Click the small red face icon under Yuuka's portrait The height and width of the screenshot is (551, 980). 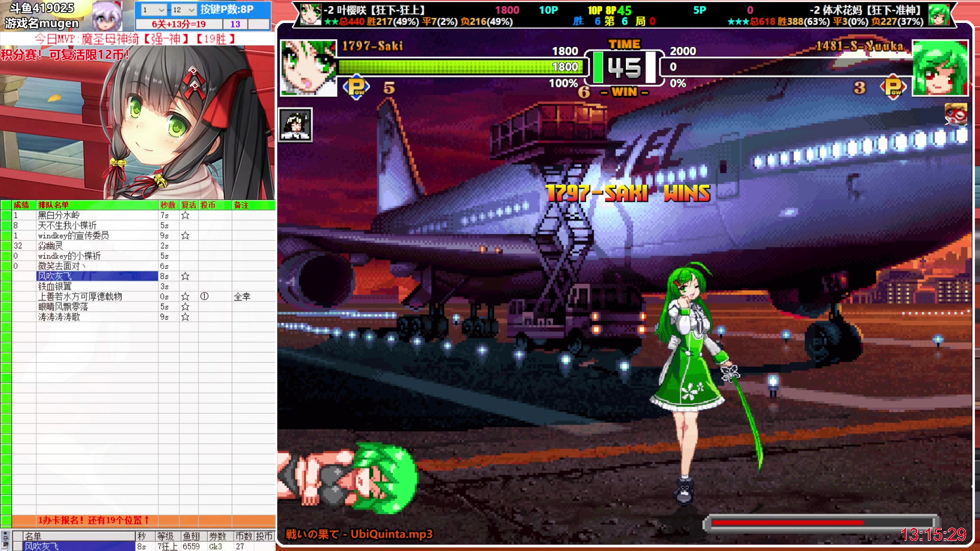[x=955, y=114]
